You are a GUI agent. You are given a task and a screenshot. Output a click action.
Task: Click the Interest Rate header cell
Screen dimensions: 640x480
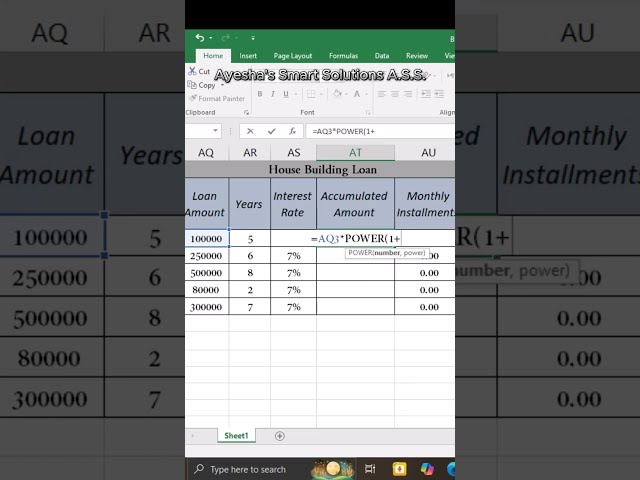pyautogui.click(x=293, y=204)
